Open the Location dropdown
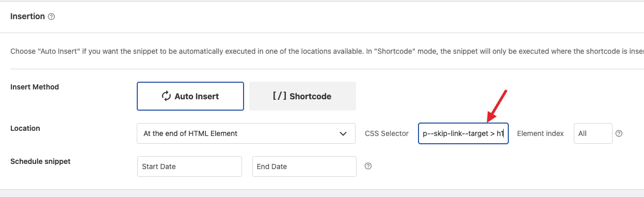 click(x=246, y=133)
